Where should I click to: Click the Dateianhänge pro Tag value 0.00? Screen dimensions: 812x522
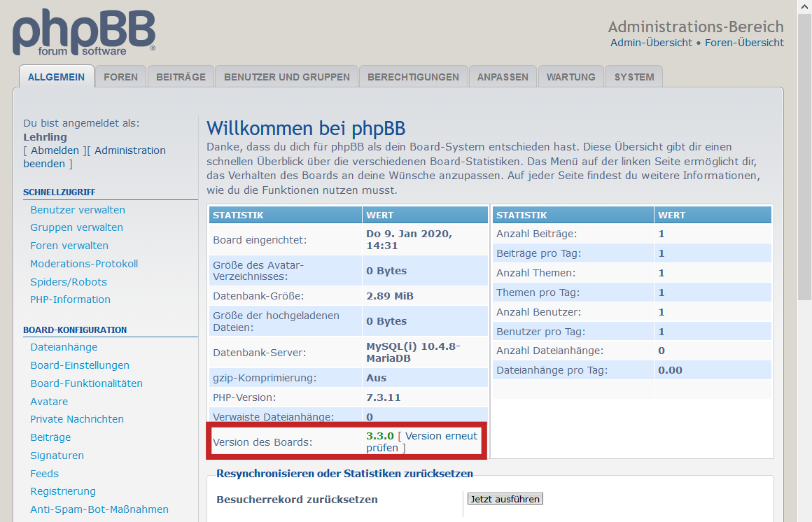click(x=670, y=370)
